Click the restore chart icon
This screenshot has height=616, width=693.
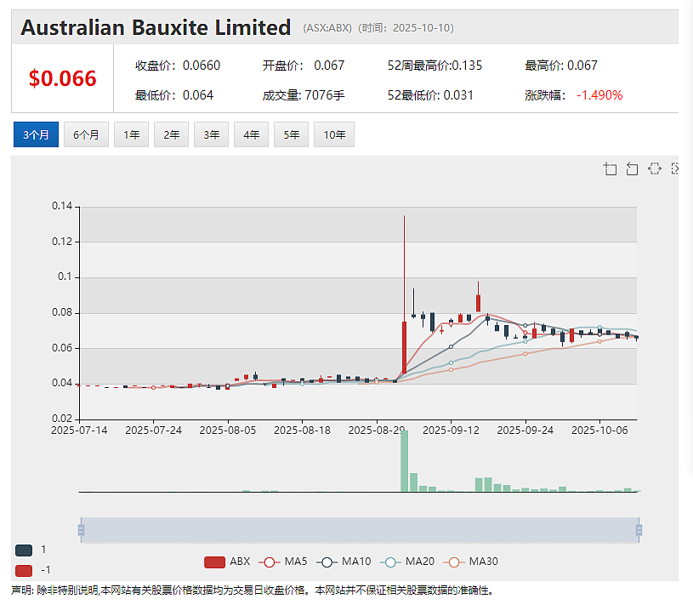tap(655, 168)
